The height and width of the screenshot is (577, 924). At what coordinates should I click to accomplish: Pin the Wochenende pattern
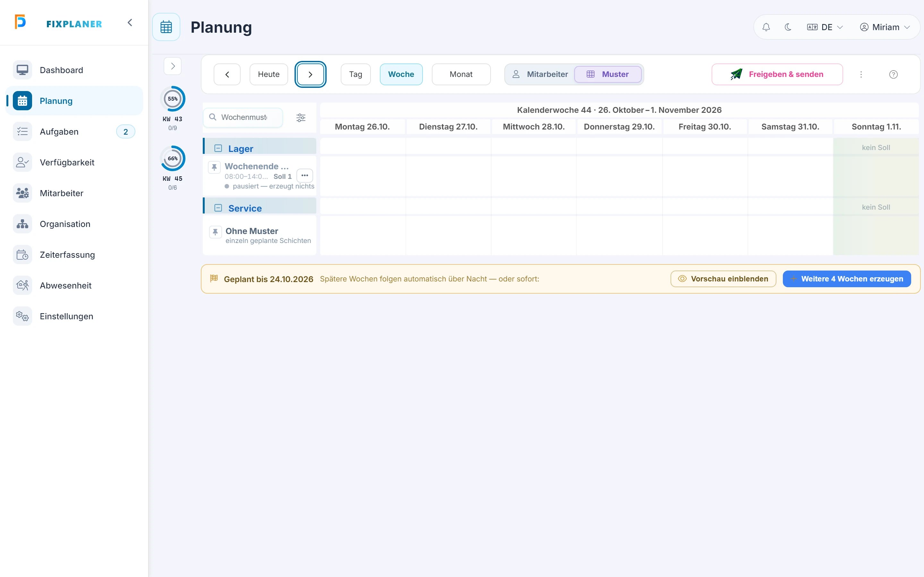(x=214, y=167)
